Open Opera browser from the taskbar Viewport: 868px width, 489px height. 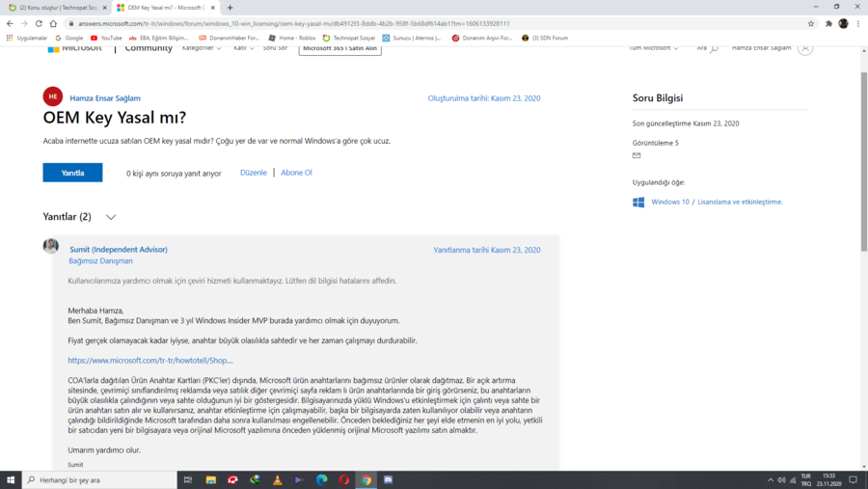coord(343,480)
